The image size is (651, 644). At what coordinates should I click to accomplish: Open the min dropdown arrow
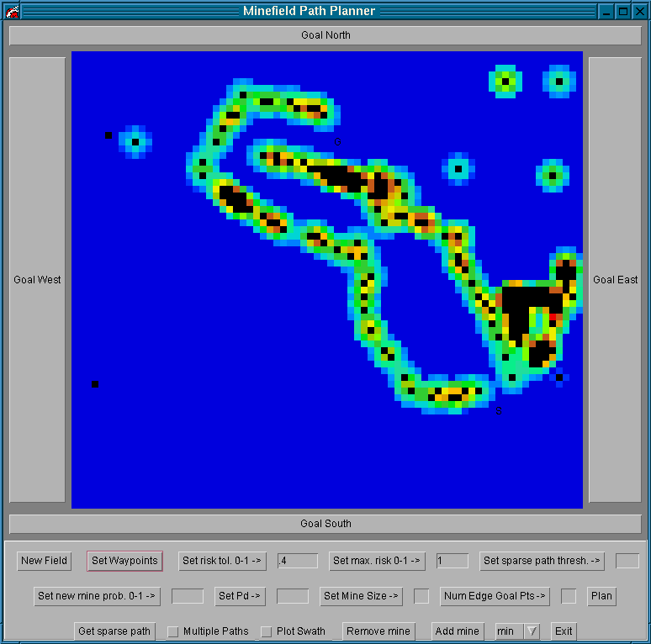click(x=532, y=631)
